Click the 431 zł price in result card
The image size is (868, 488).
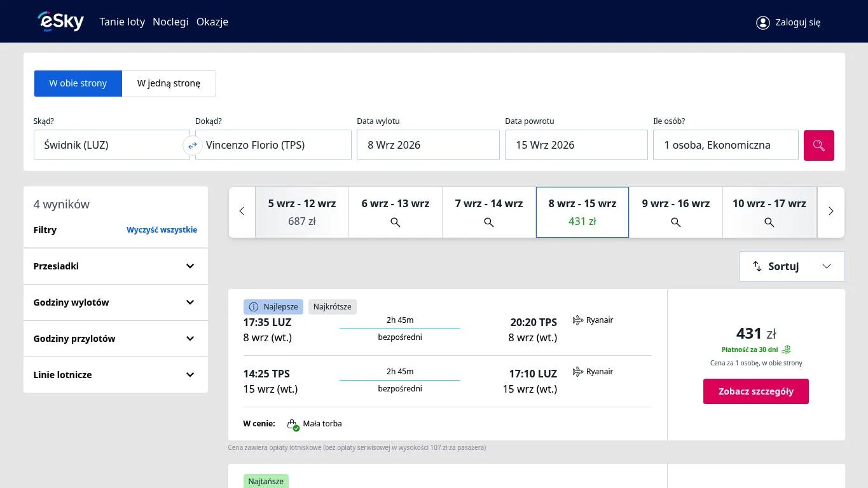click(756, 334)
